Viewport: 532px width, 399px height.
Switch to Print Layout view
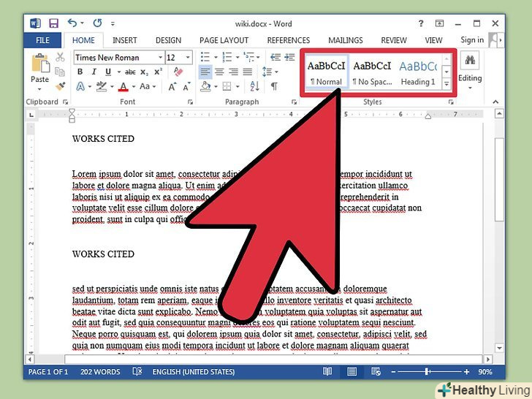(x=351, y=371)
